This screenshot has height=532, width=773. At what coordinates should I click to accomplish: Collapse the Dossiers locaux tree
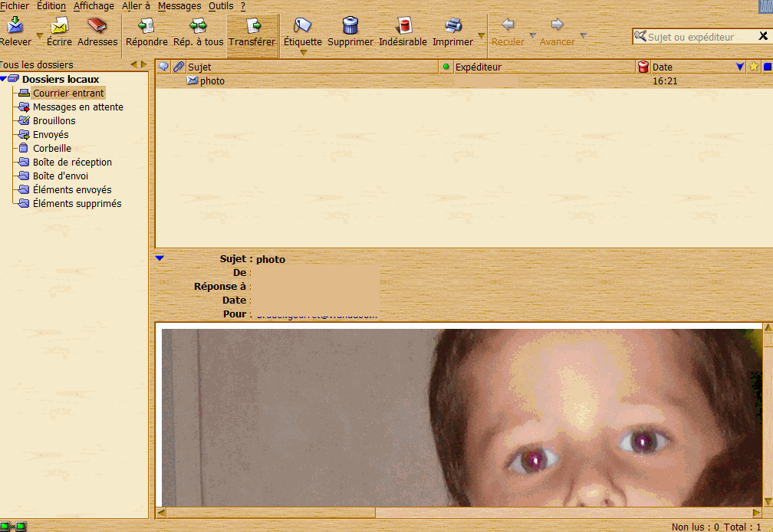[x=4, y=80]
